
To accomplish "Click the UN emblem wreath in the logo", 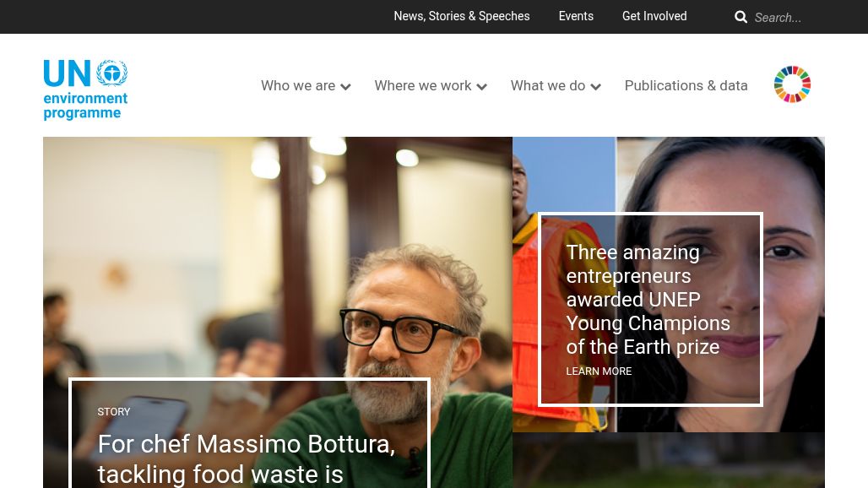I will click(x=111, y=73).
